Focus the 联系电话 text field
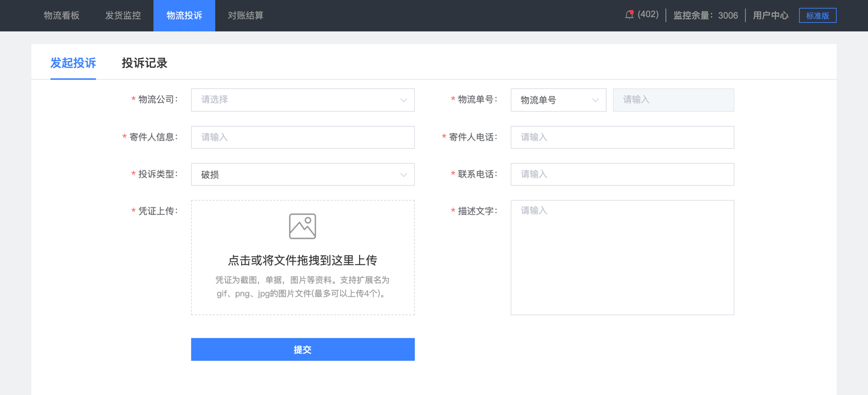Viewport: 868px width, 395px height. pyautogui.click(x=622, y=175)
